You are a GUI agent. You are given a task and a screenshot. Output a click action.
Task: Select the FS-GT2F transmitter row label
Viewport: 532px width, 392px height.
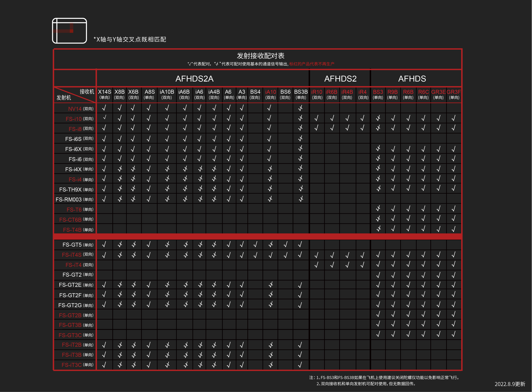[x=76, y=295]
